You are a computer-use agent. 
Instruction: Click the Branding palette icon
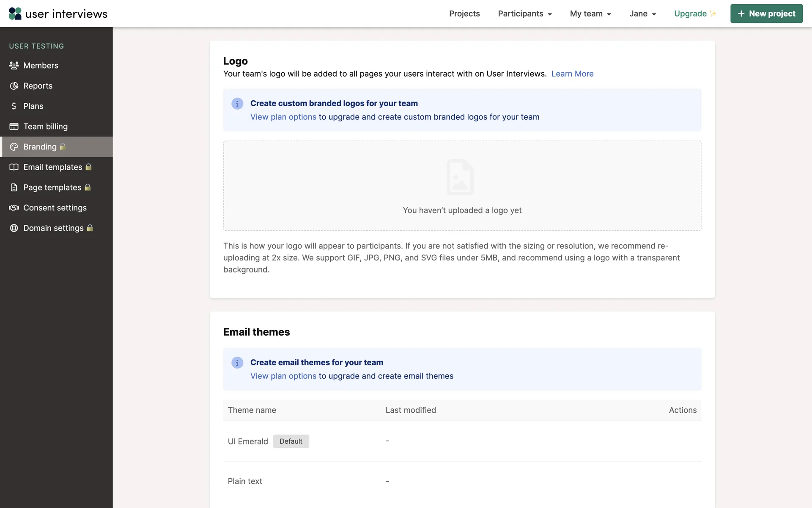[14, 147]
